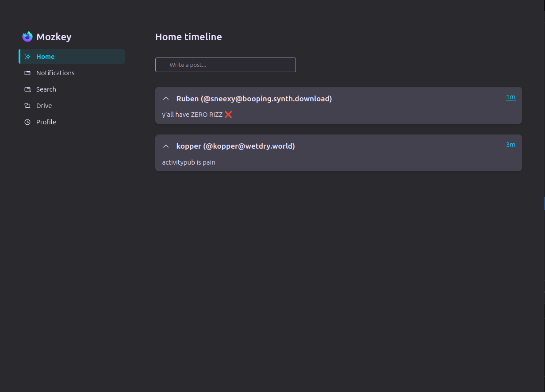Select the Home menu item
Viewport: 545px width, 392px height.
tap(46, 57)
